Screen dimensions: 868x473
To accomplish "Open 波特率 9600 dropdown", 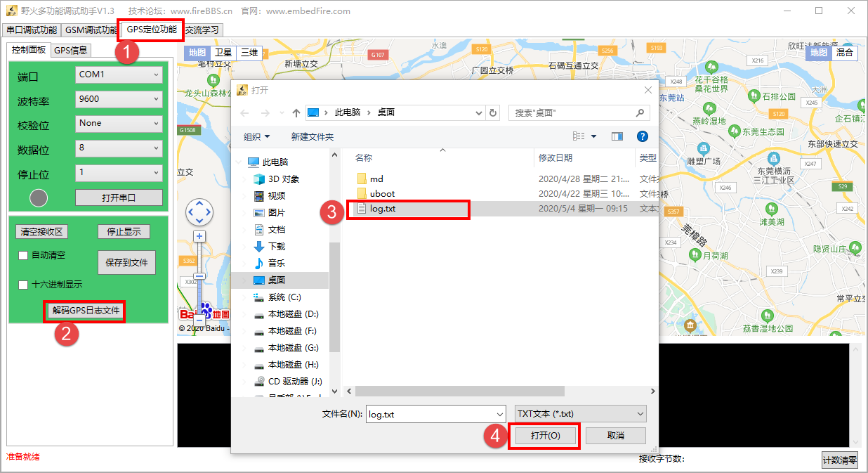I will tap(119, 99).
